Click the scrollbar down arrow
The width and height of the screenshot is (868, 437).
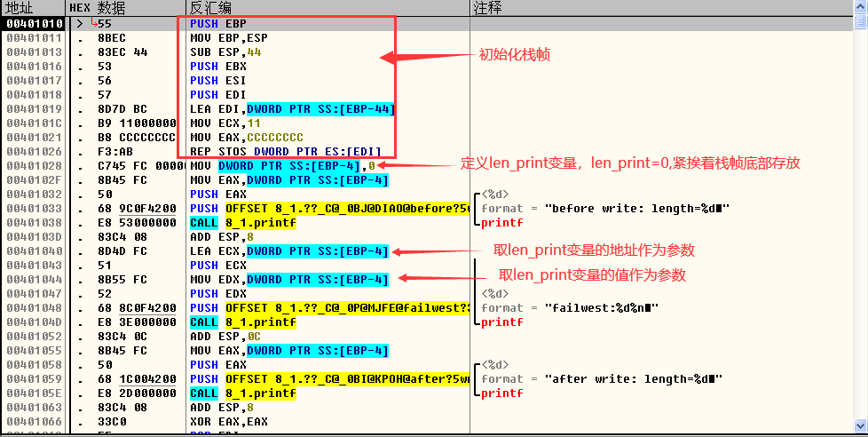point(860,426)
